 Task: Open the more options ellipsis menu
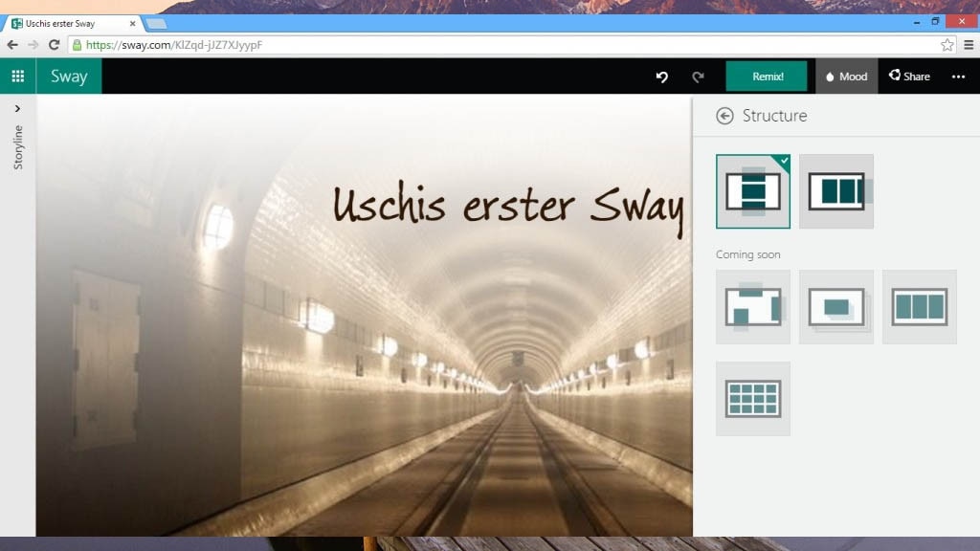(958, 77)
